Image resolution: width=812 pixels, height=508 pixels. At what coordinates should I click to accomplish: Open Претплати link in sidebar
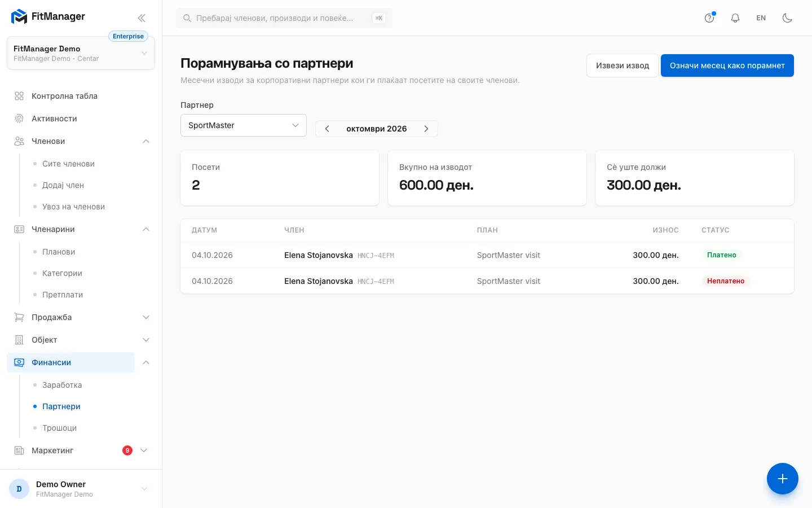(63, 295)
